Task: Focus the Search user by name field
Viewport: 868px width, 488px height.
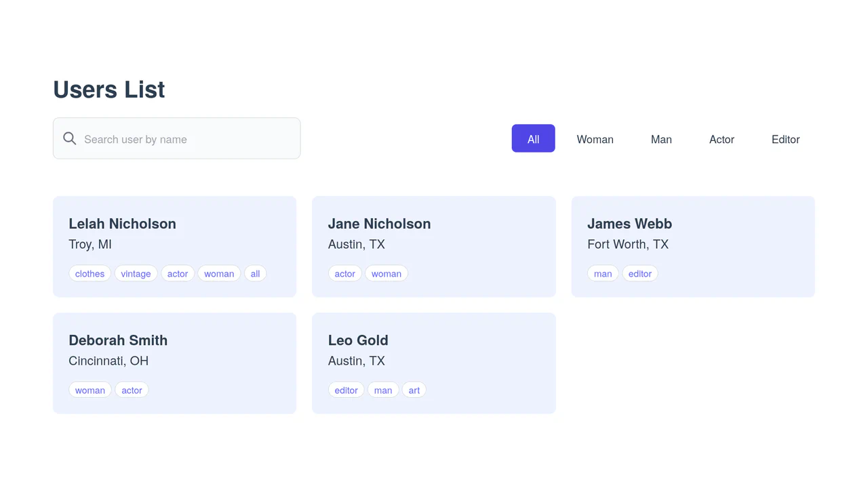Action: click(176, 138)
